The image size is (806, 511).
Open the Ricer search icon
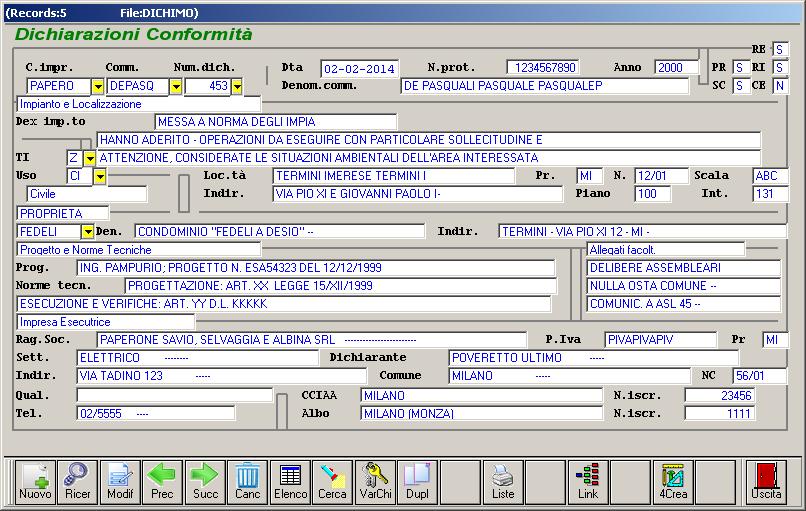coord(77,481)
